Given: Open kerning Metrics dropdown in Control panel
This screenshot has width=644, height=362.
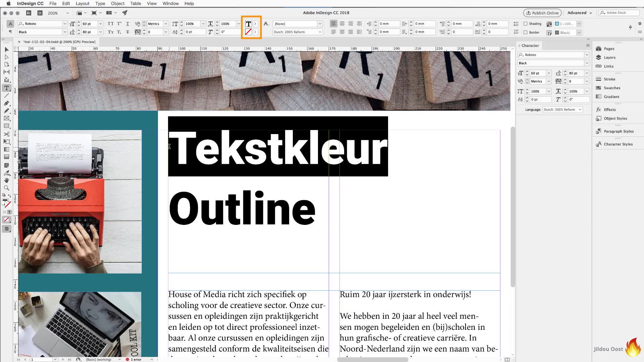Looking at the screenshot, I should click(165, 24).
